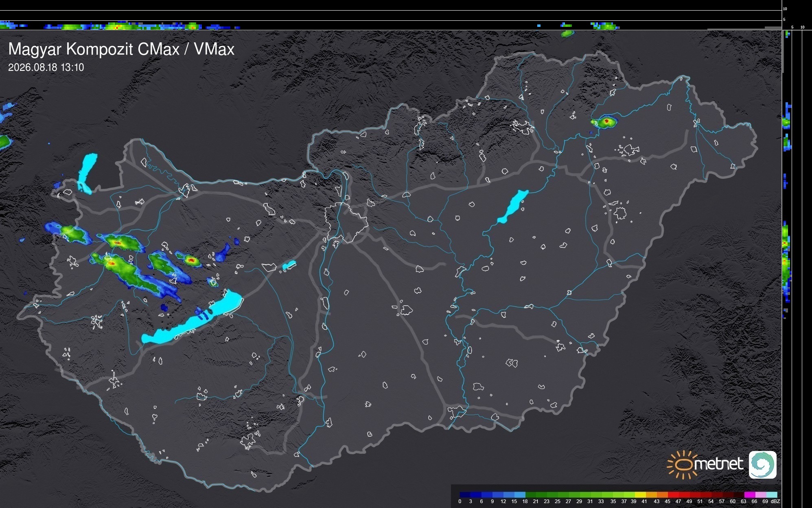
Task: Click the legend value 45
Action: (667, 501)
